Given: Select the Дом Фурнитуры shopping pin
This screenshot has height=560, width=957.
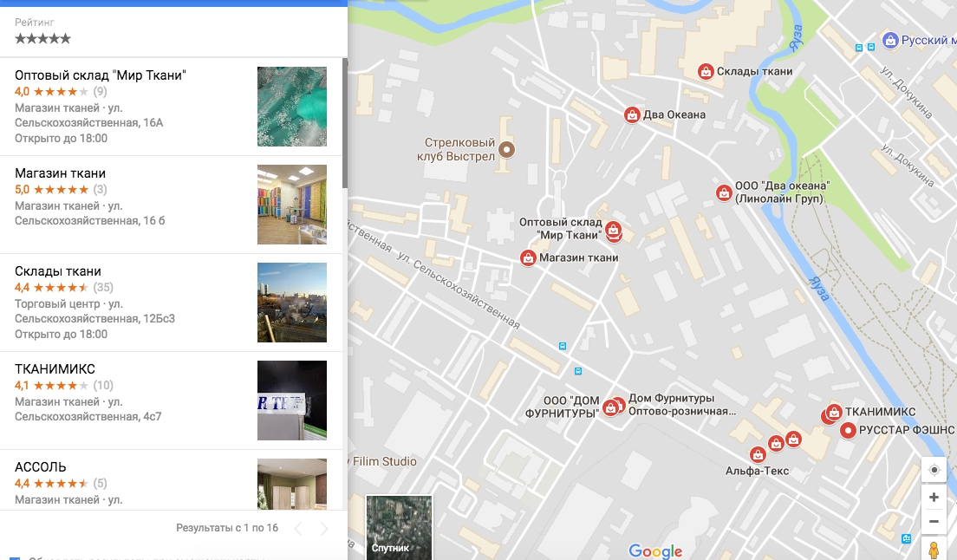Looking at the screenshot, I should click(x=619, y=405).
